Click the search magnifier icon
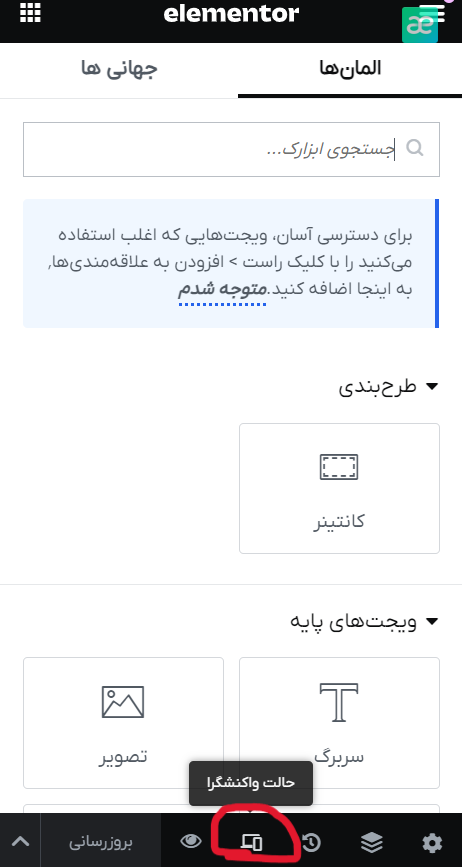The image size is (462, 867). click(x=415, y=148)
